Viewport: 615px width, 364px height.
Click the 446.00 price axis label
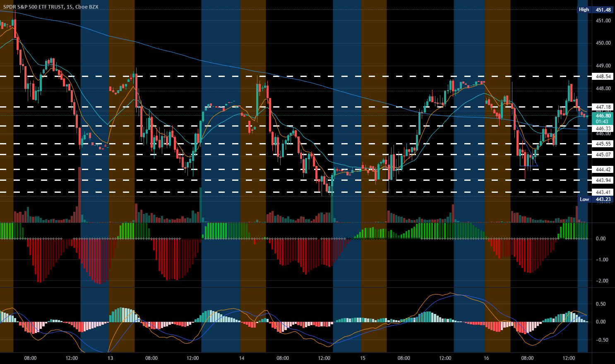[603, 134]
